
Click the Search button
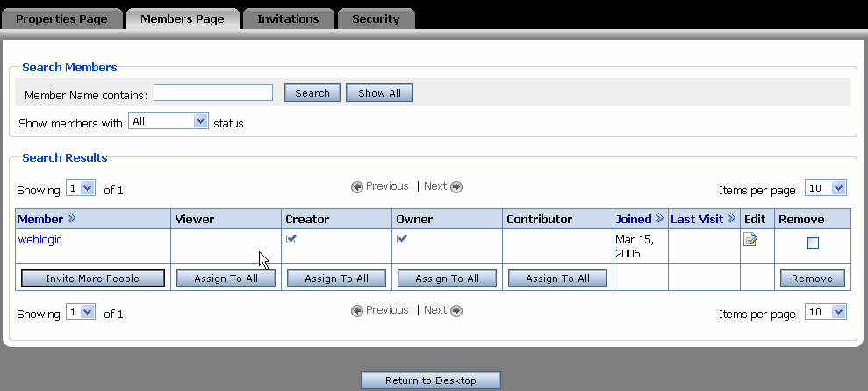(x=312, y=93)
